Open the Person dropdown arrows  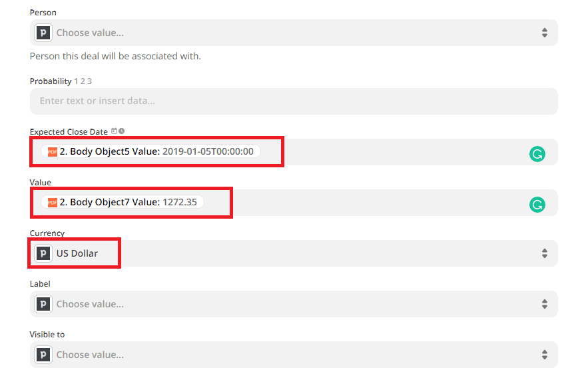pyautogui.click(x=544, y=33)
